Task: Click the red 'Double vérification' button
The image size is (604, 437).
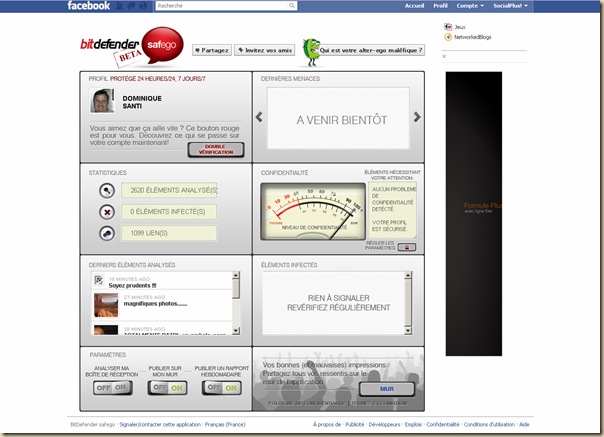Action: tap(216, 150)
